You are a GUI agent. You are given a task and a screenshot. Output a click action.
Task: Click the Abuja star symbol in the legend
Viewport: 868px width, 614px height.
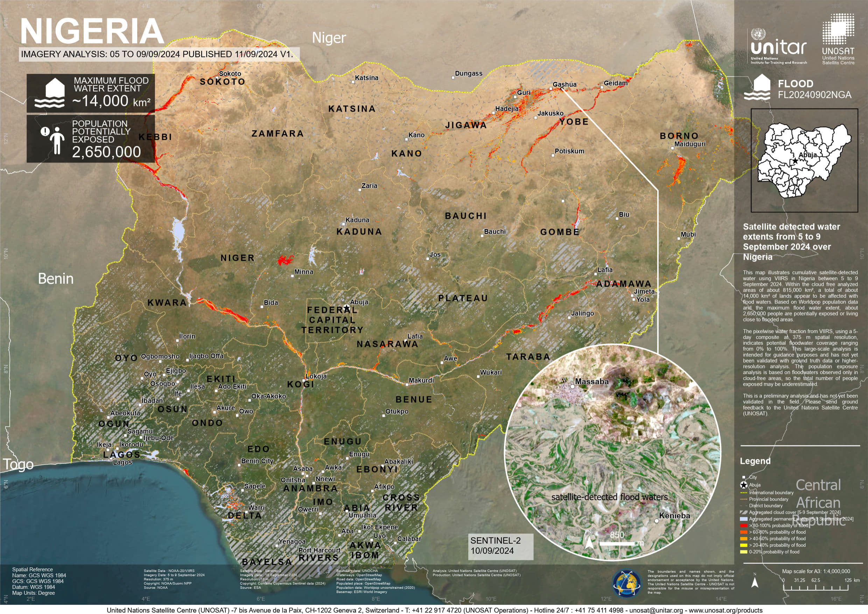pyautogui.click(x=744, y=485)
